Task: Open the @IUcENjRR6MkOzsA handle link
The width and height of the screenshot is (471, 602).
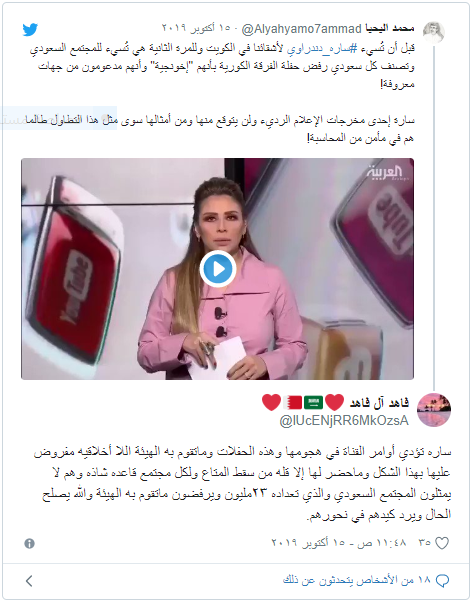Action: (x=344, y=421)
